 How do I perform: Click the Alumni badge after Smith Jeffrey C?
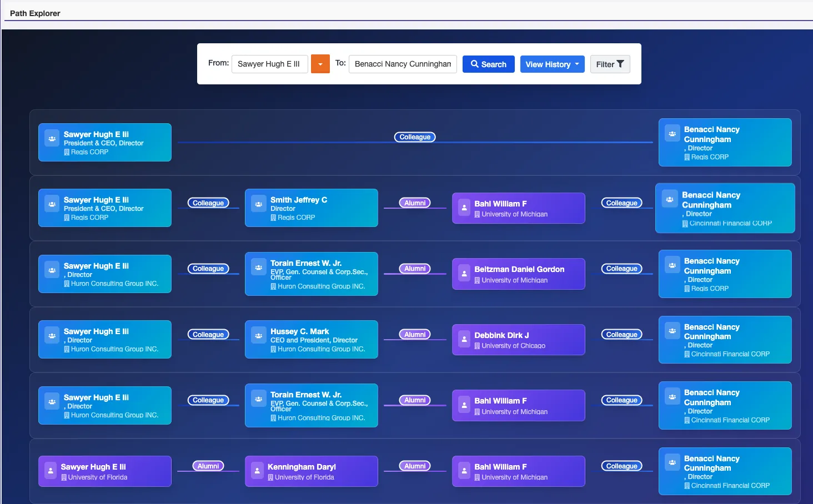pyautogui.click(x=415, y=203)
